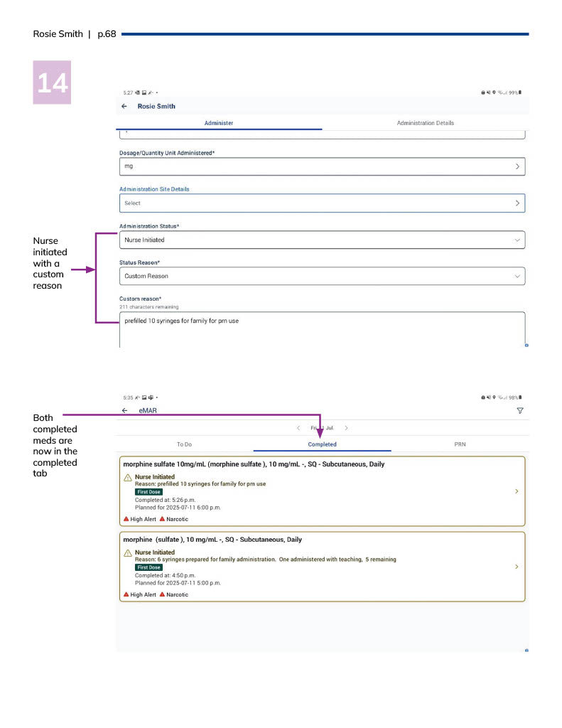Image resolution: width=562 pixels, height=728 pixels.
Task: Open the first morphine sulfate card chevron
Action: click(x=517, y=491)
